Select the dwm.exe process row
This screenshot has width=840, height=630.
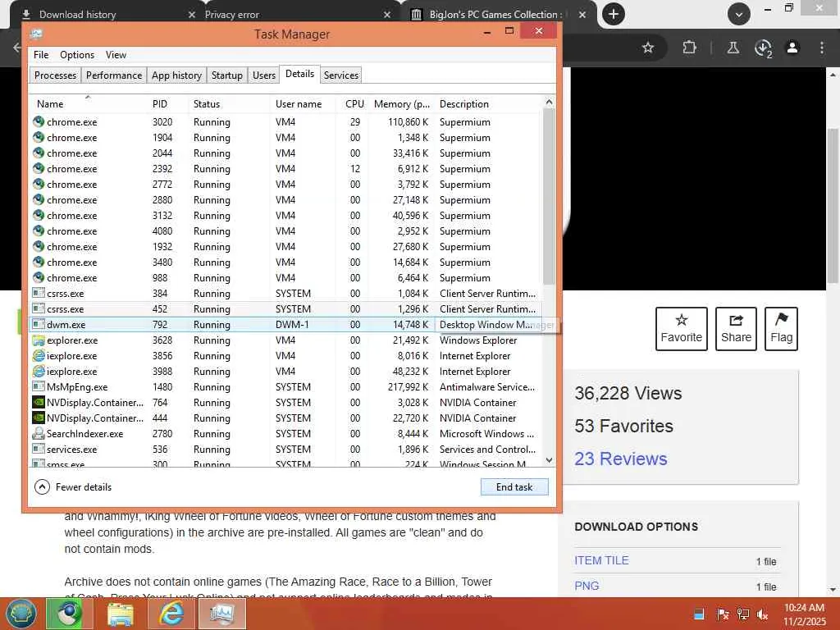(286, 324)
